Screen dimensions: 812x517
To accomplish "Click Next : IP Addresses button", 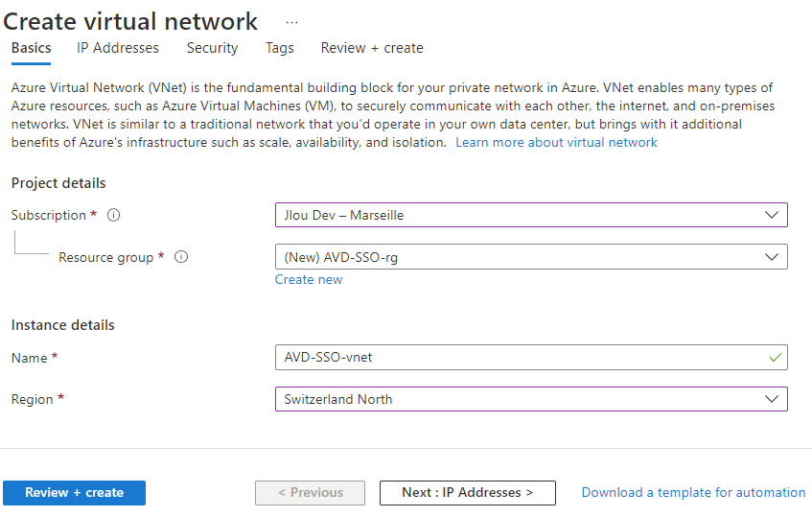I will (468, 493).
